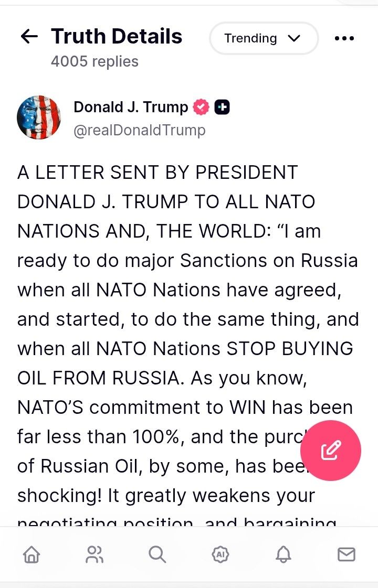View notifications via the bell icon
378x588 pixels.
pos(283,554)
